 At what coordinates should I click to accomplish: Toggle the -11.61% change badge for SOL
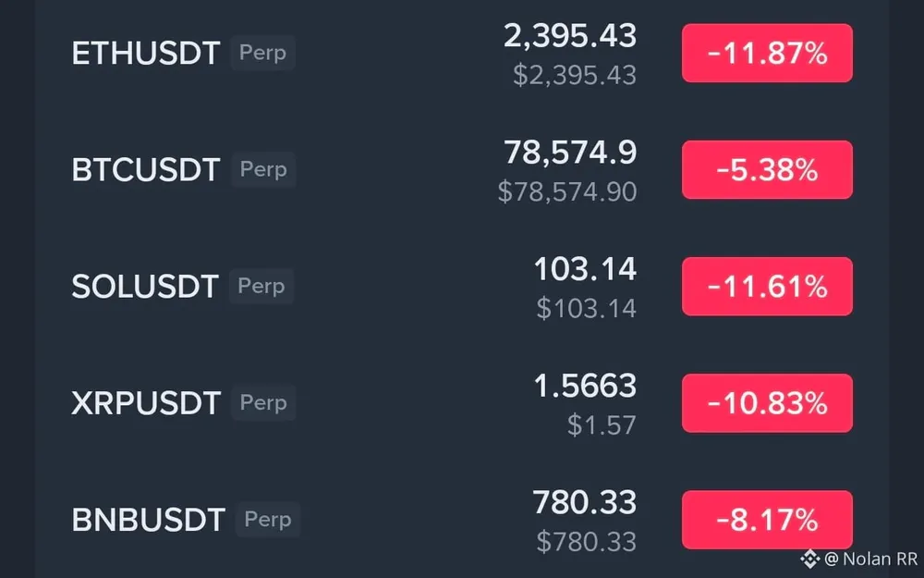(x=767, y=287)
